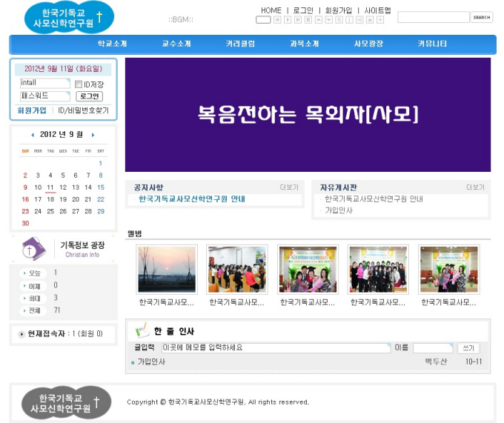Click the last plus icon in BGM player
504x423 pixels.
[380, 20]
